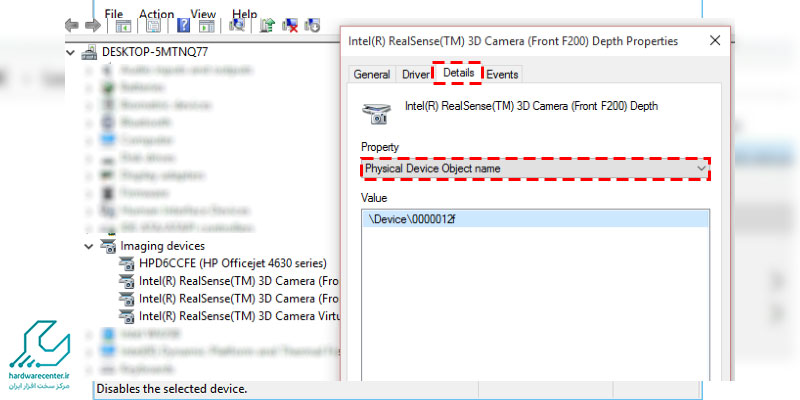Select Intel RealSense 3D Camera Virtu entry

click(x=239, y=316)
